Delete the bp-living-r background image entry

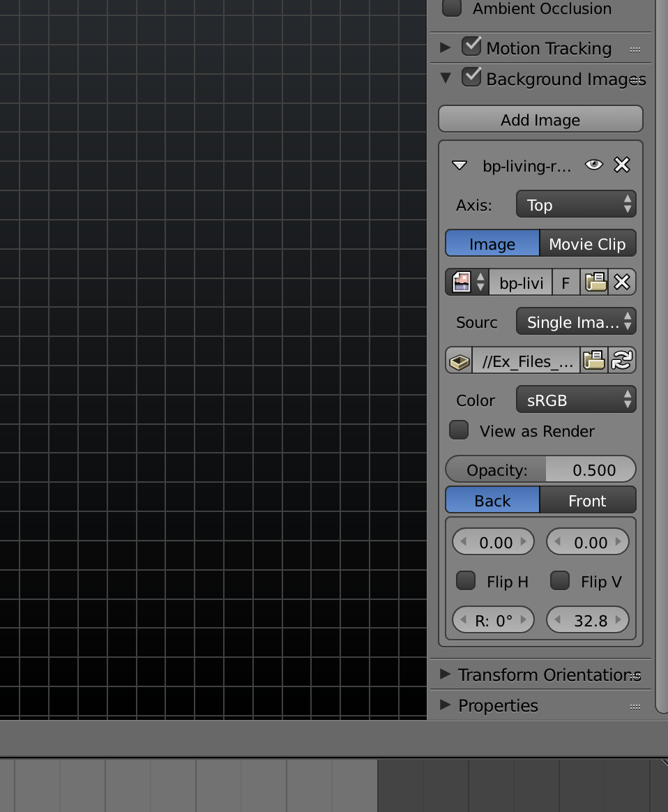pos(621,165)
